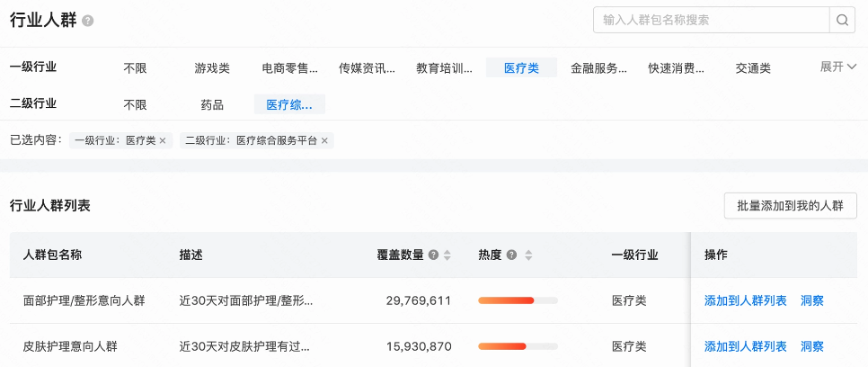The image size is (868, 367).
Task: Select 快速消费 industry
Action: pos(677,68)
